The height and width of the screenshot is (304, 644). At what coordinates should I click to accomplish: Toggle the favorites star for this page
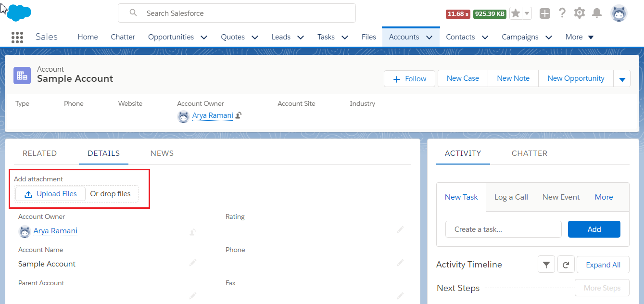[515, 13]
